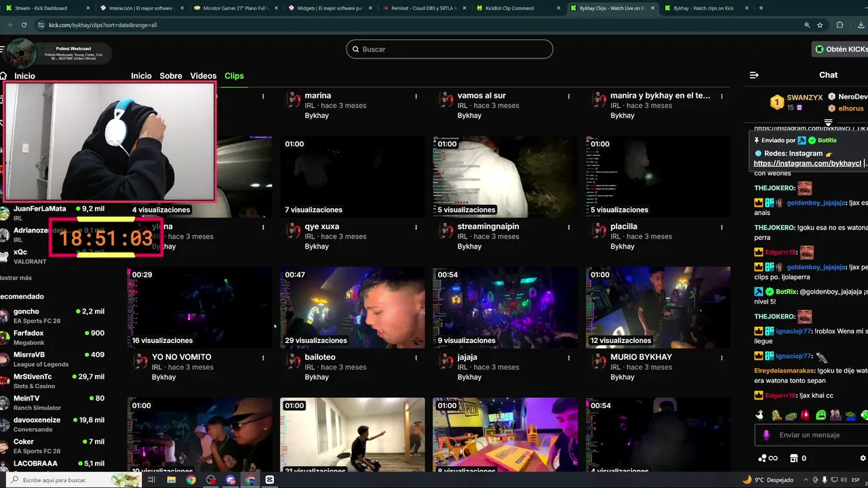This screenshot has height=488, width=868.
Task: Switch to the Inicio channel tab
Action: (x=141, y=76)
